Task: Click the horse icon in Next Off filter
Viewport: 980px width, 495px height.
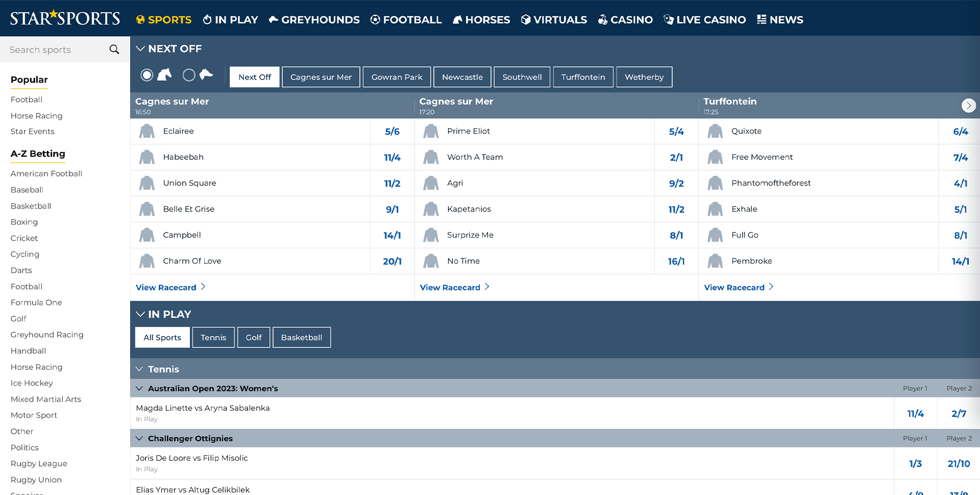Action: (164, 75)
